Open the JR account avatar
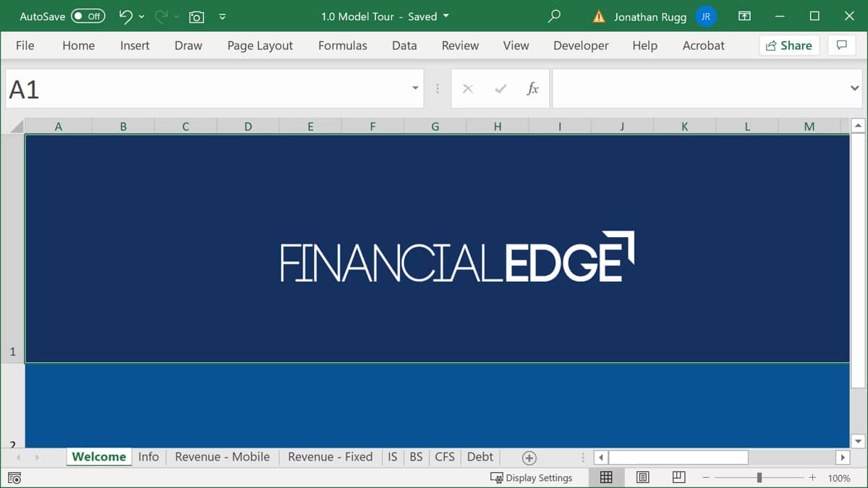The height and width of the screenshot is (488, 868). (x=706, y=16)
